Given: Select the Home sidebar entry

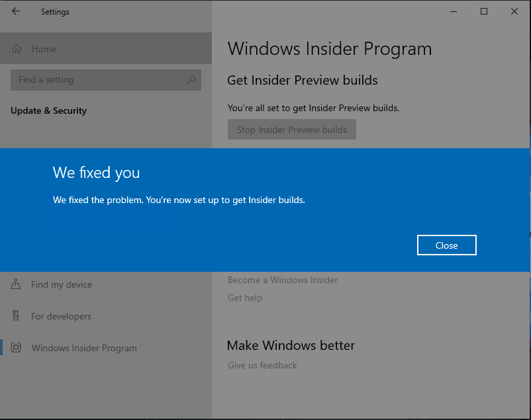Looking at the screenshot, I should 44,49.
